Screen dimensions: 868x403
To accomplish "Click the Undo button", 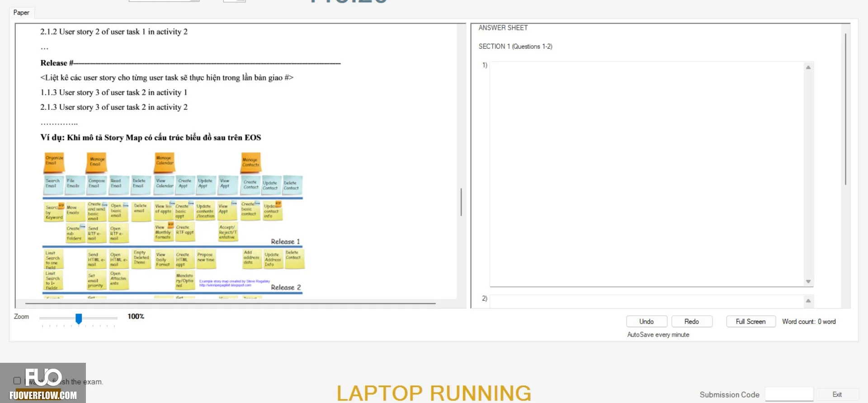I will [646, 321].
